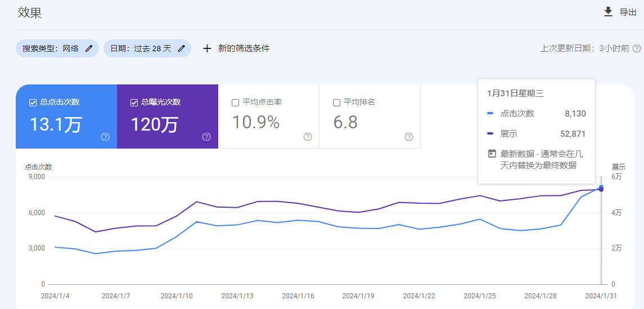This screenshot has height=309, width=644.
Task: Enable the 平均排名 checkbox
Action: point(336,102)
